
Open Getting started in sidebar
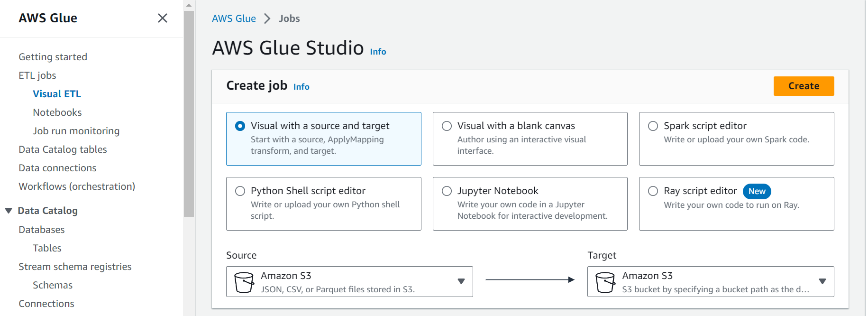coord(53,57)
